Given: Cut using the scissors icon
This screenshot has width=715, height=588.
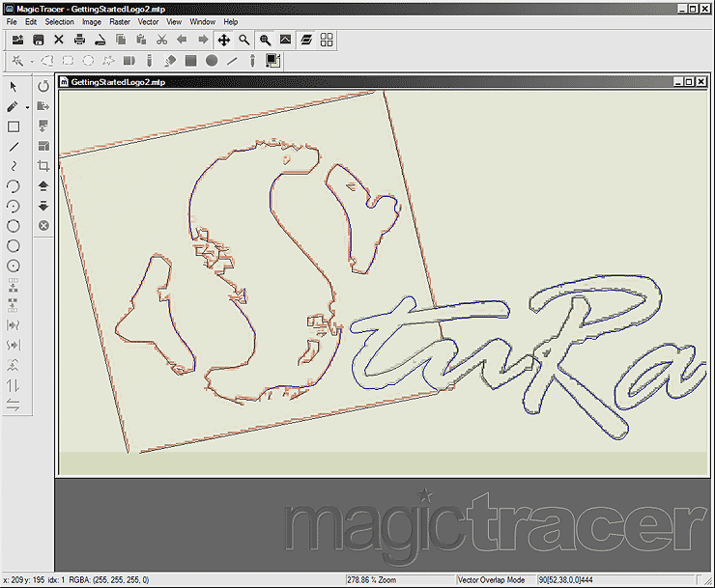Looking at the screenshot, I should (x=162, y=41).
